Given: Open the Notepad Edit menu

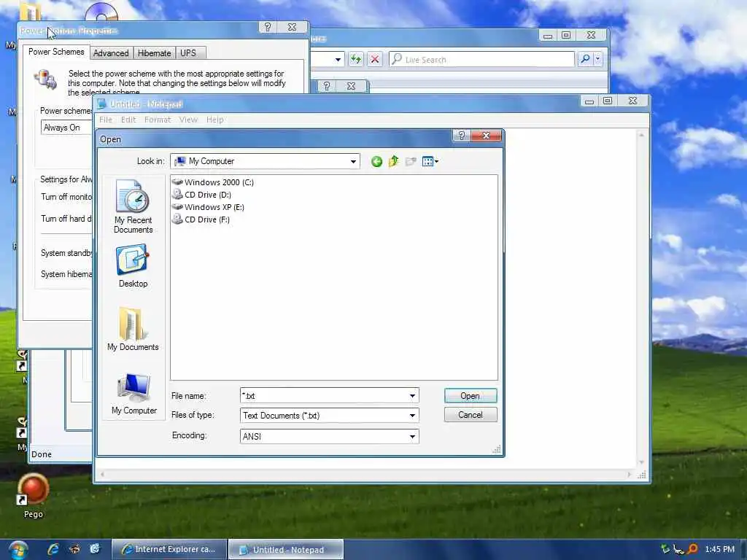Looking at the screenshot, I should point(128,120).
